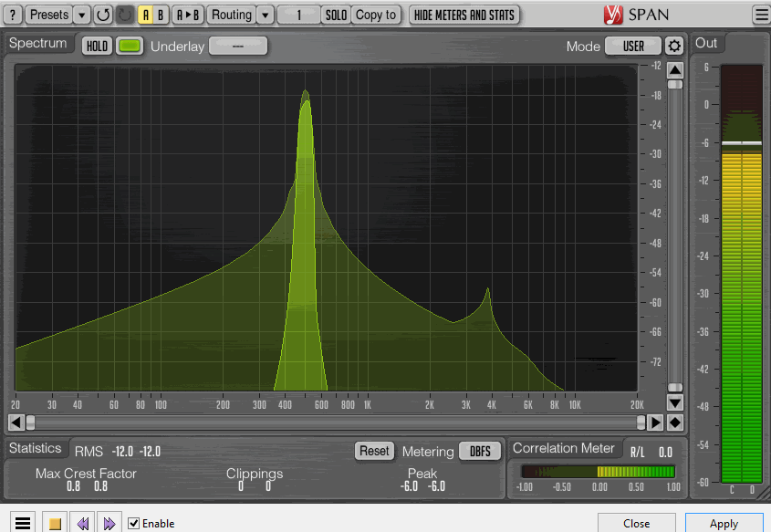Click the scroll up arrow beside the spectrum
The width and height of the screenshot is (771, 532).
pyautogui.click(x=675, y=70)
